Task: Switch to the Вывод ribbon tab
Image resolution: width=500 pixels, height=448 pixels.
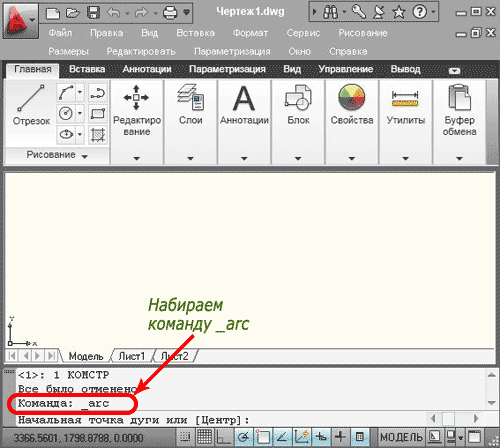Action: click(x=405, y=69)
